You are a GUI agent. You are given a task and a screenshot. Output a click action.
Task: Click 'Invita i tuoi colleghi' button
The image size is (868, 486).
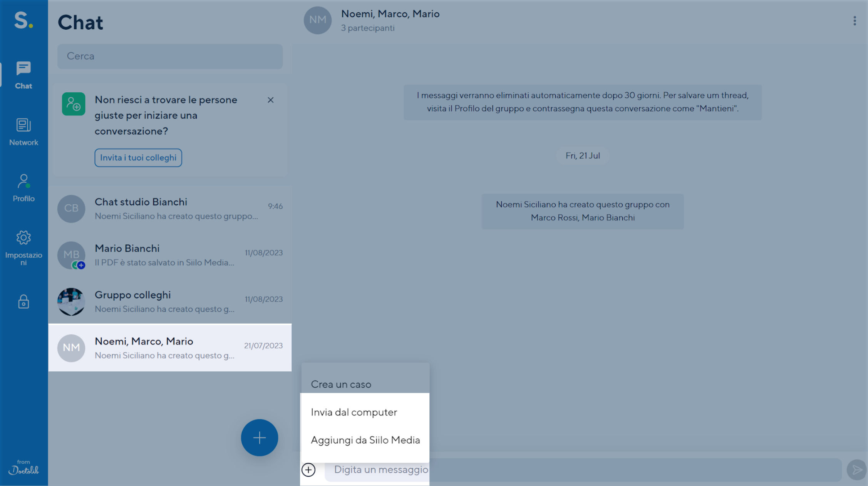pyautogui.click(x=138, y=158)
